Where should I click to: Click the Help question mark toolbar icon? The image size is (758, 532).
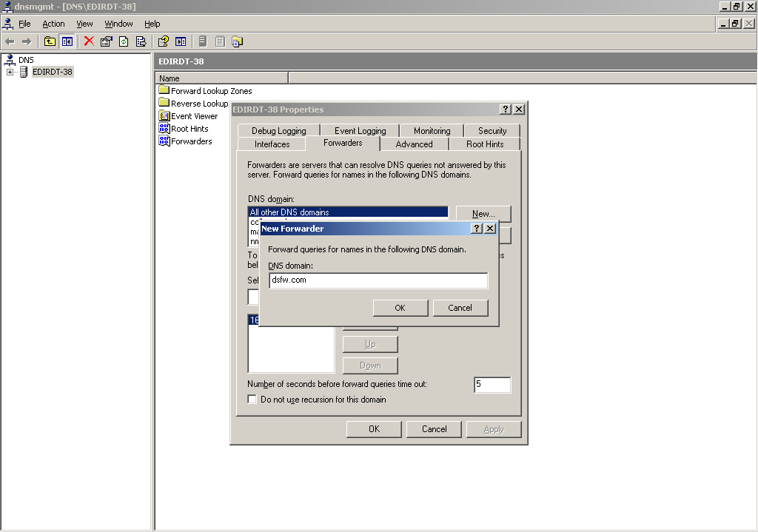point(163,41)
